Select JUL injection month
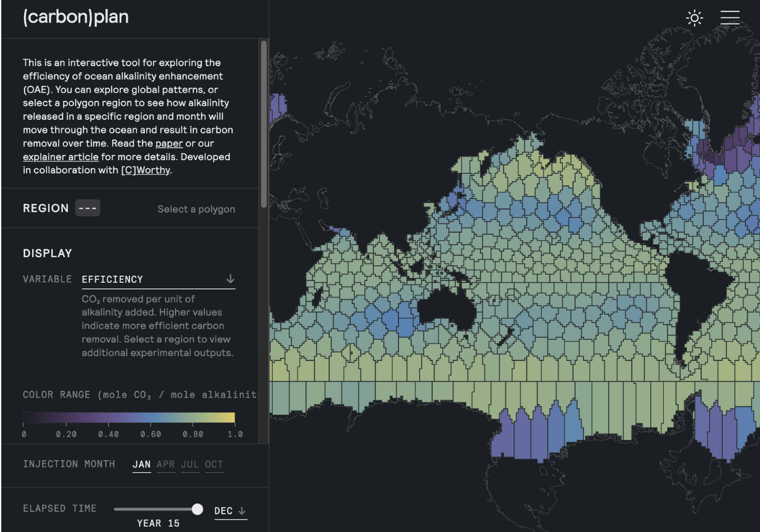The image size is (760, 532). tap(190, 464)
